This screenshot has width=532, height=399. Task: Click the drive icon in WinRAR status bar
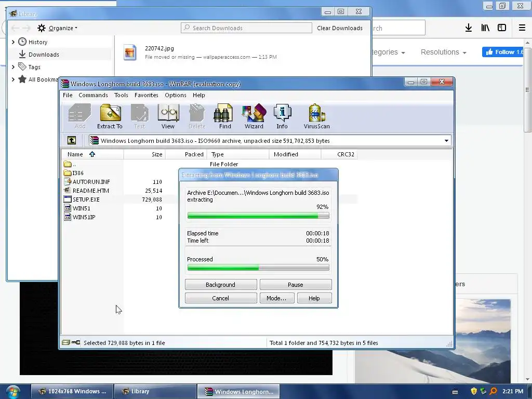pos(66,342)
